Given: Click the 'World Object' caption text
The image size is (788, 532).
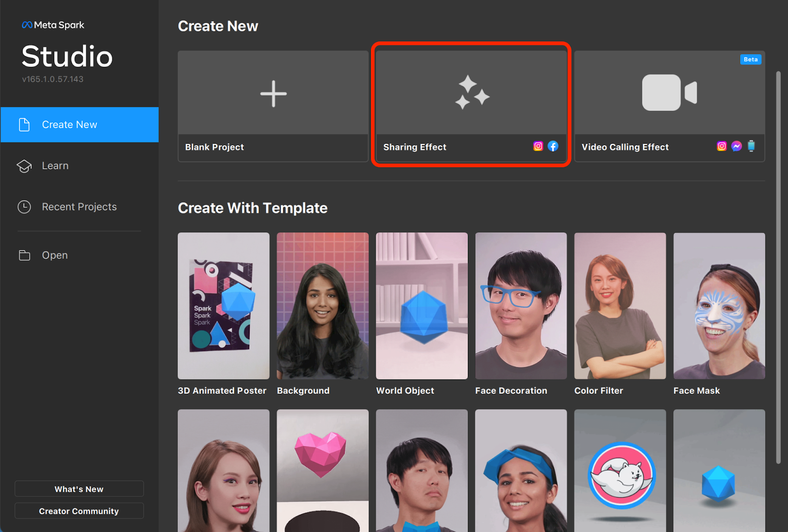Looking at the screenshot, I should click(405, 391).
